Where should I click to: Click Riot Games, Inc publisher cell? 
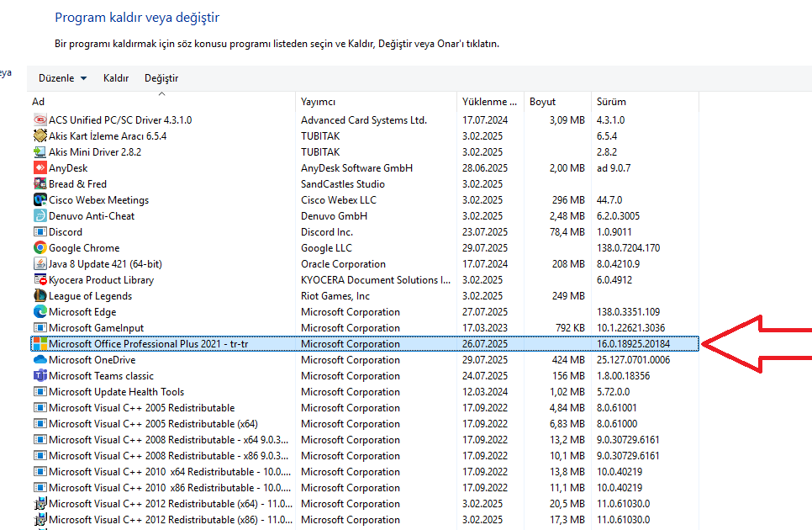pyautogui.click(x=335, y=296)
